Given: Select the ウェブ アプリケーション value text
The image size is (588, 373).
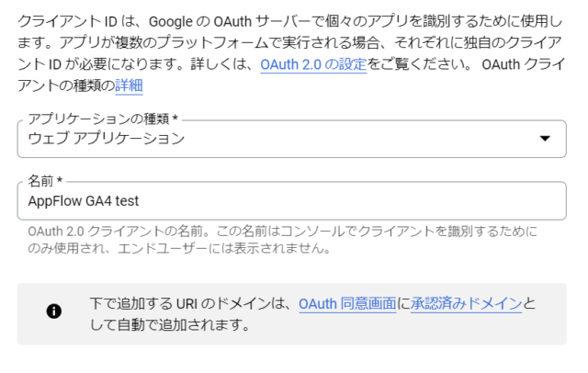Looking at the screenshot, I should 107,139.
